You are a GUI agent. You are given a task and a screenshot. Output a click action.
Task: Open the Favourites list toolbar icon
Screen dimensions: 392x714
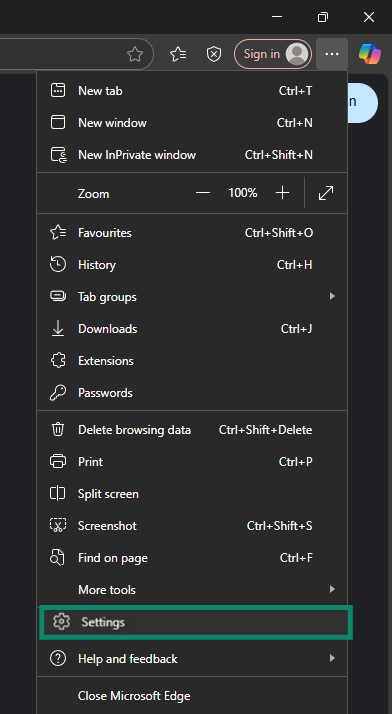[178, 54]
